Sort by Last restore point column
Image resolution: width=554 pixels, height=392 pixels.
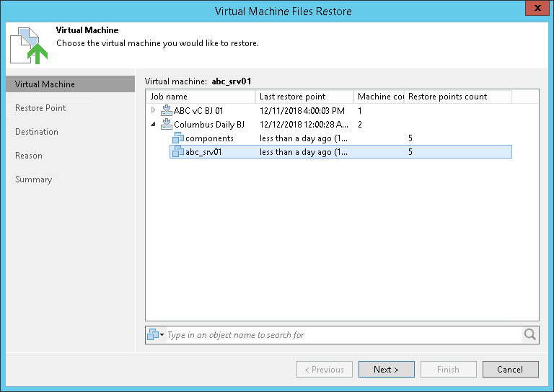[304, 97]
